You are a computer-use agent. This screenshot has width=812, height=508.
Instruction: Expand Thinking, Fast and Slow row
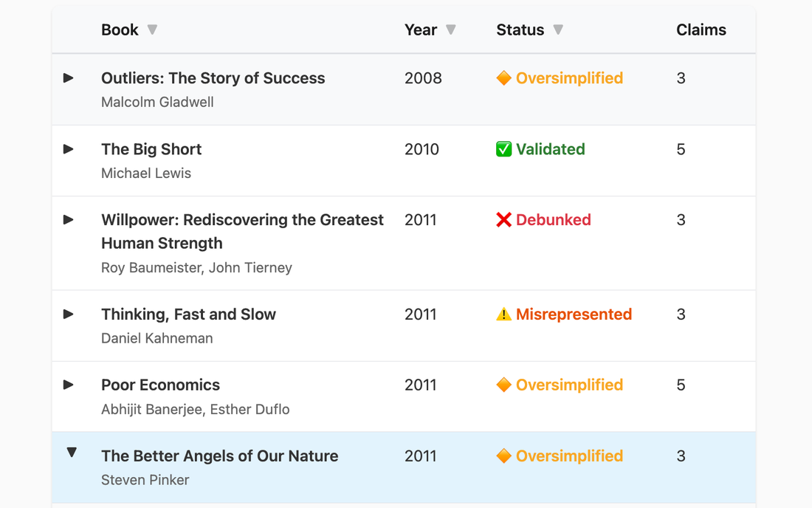(69, 314)
